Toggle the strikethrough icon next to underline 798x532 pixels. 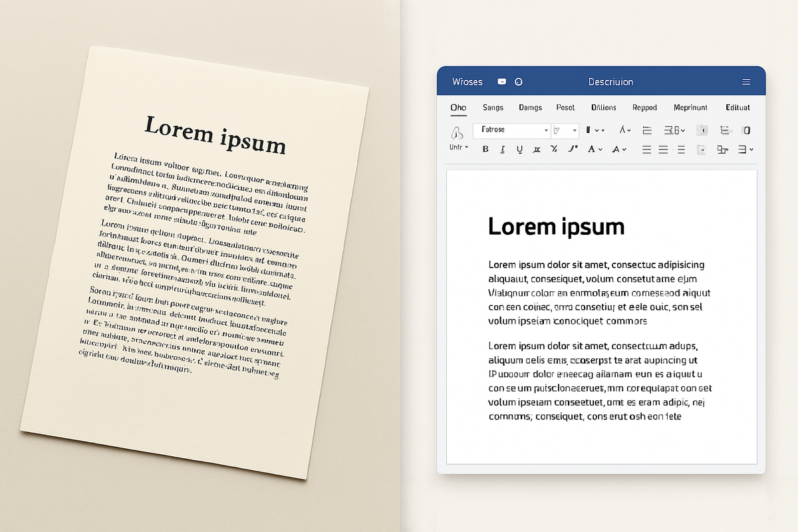click(x=537, y=149)
